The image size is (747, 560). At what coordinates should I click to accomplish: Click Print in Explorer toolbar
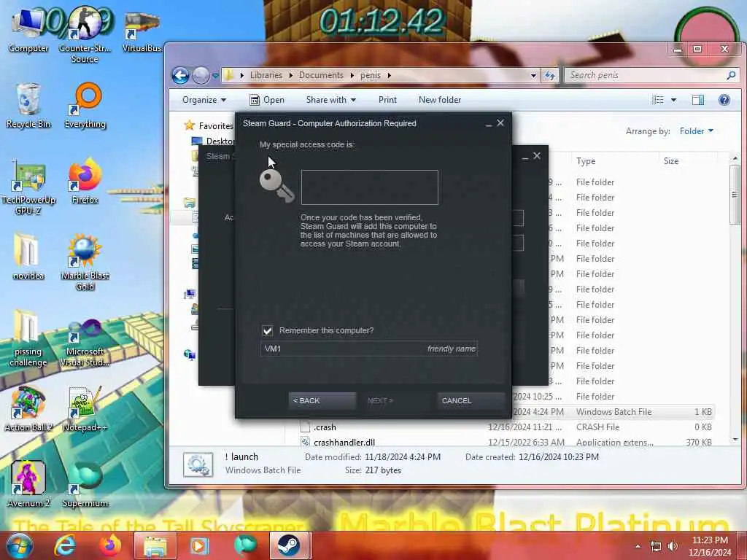(x=387, y=100)
